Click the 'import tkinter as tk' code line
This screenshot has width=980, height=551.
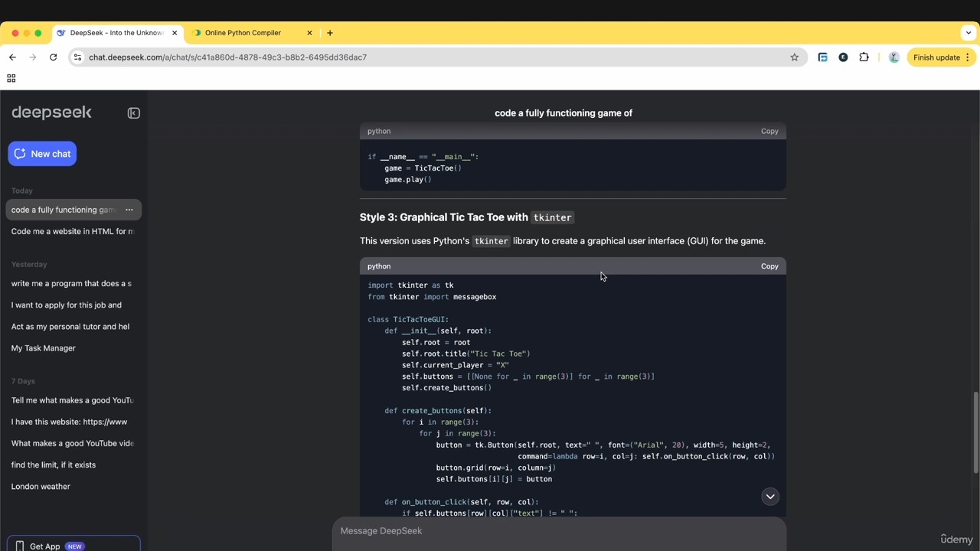click(x=410, y=285)
